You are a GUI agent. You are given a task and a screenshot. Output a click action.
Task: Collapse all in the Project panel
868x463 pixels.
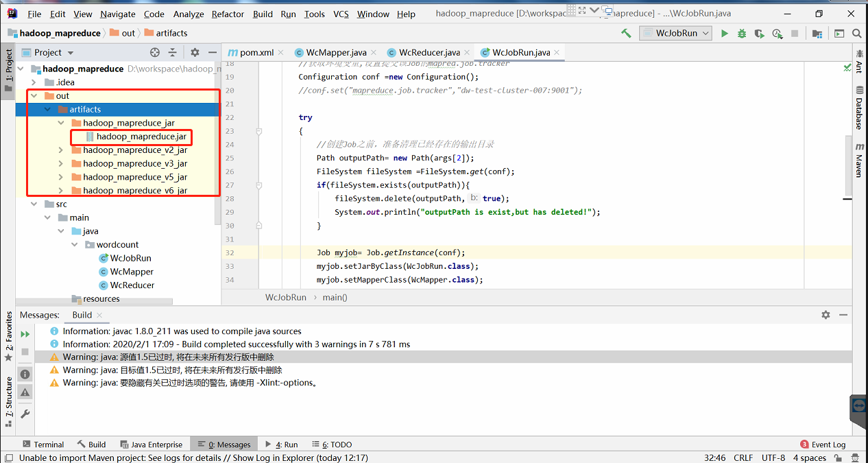tap(173, 52)
